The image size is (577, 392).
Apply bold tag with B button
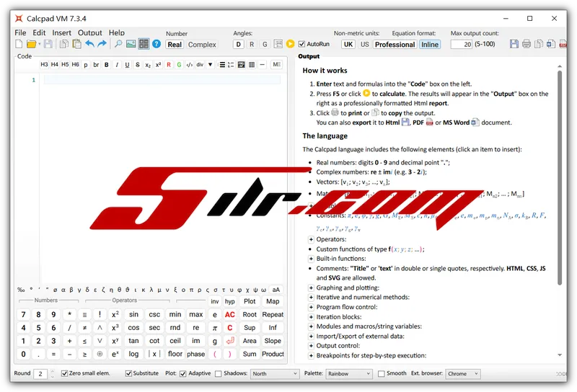(x=107, y=65)
